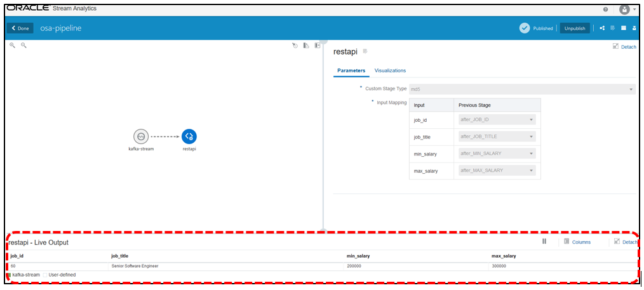644x290 pixels.
Task: Click the Oracle Stream Analytics logo
Action: [x=51, y=8]
